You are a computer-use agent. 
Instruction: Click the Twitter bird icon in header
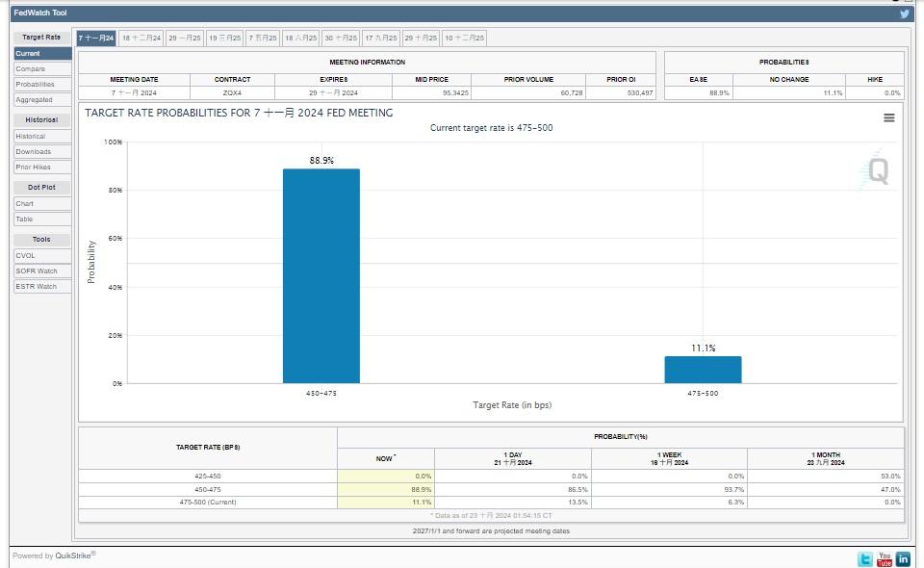pyautogui.click(x=905, y=13)
